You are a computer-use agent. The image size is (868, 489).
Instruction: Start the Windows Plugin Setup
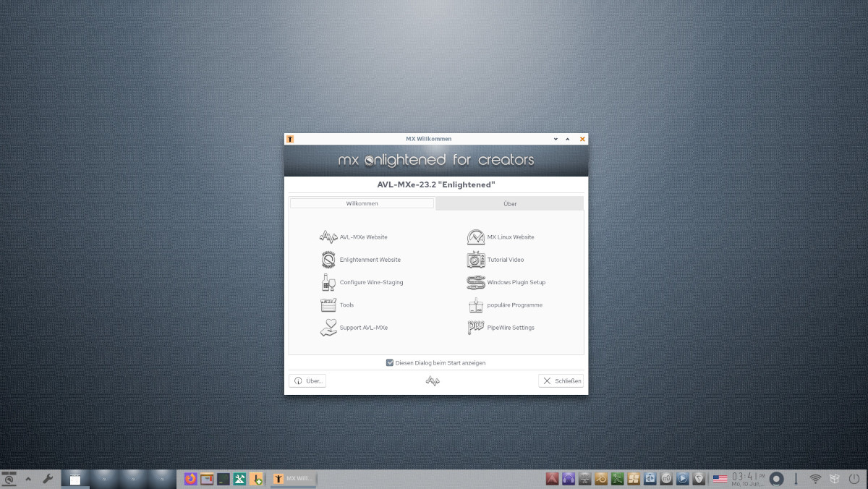pyautogui.click(x=506, y=282)
